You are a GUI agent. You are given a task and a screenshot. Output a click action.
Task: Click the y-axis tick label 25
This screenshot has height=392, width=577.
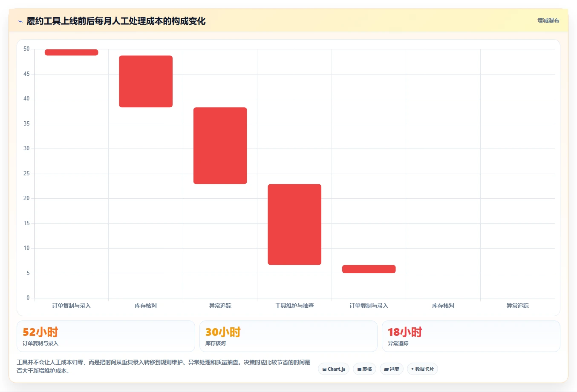coord(26,174)
